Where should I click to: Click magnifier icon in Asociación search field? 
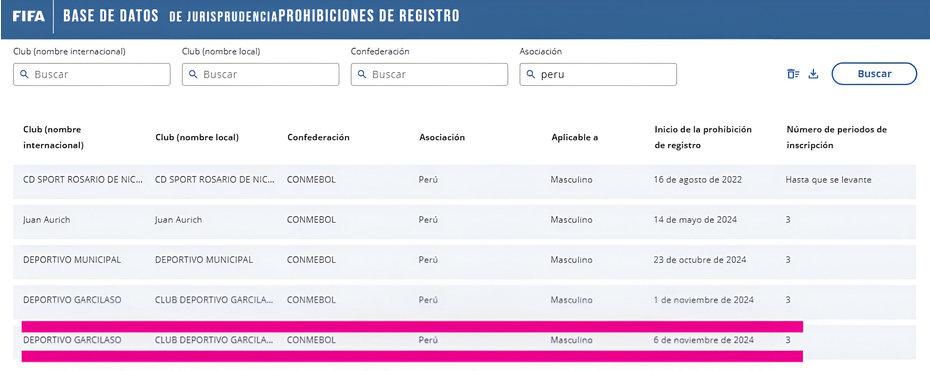[x=530, y=75]
